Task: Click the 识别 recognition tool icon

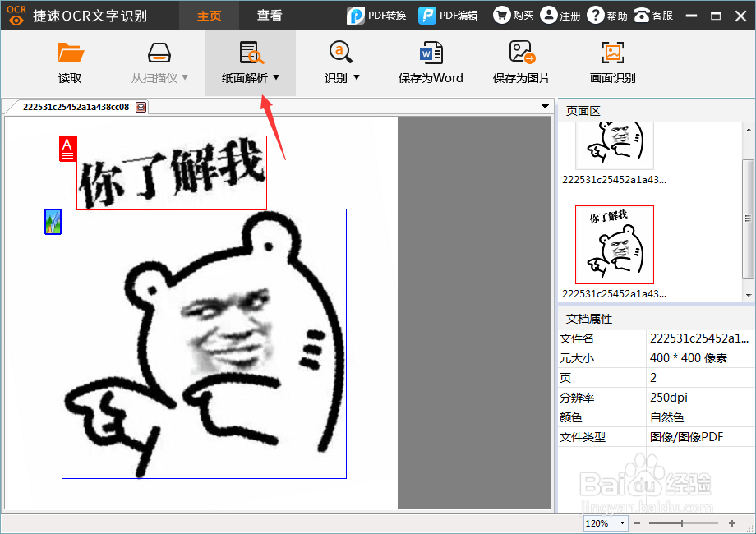Action: (x=339, y=52)
